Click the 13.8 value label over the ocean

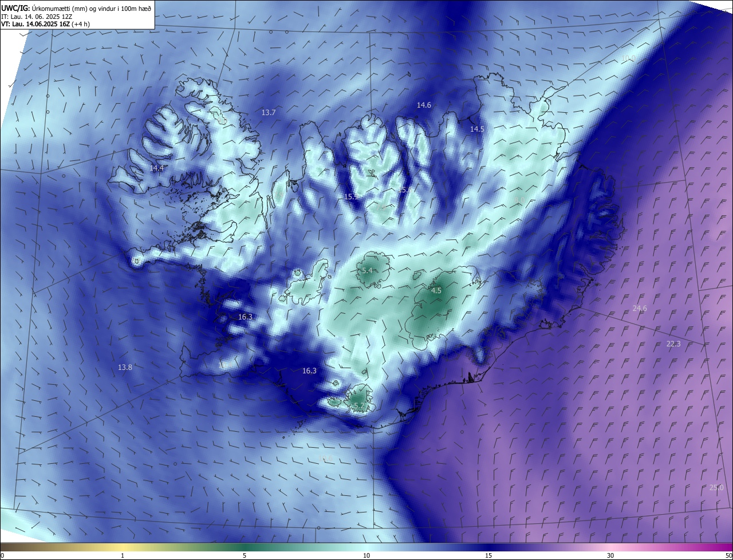[125, 367]
